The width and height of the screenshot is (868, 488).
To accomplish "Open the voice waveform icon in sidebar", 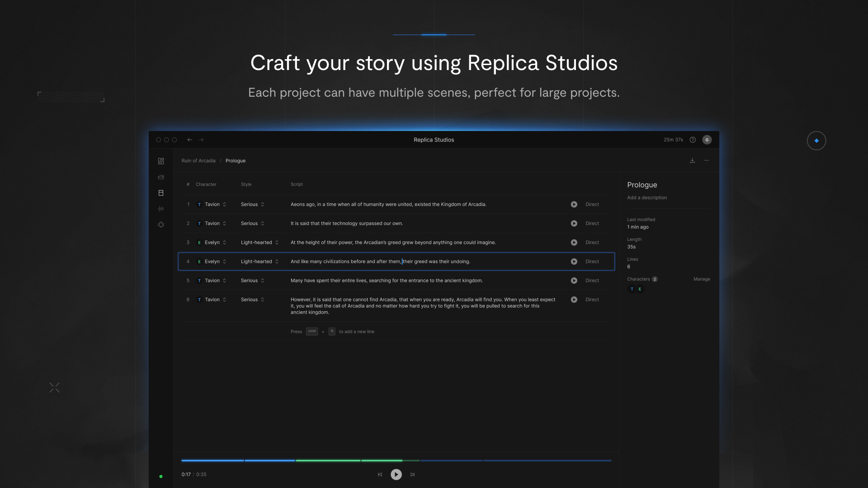I will click(161, 209).
